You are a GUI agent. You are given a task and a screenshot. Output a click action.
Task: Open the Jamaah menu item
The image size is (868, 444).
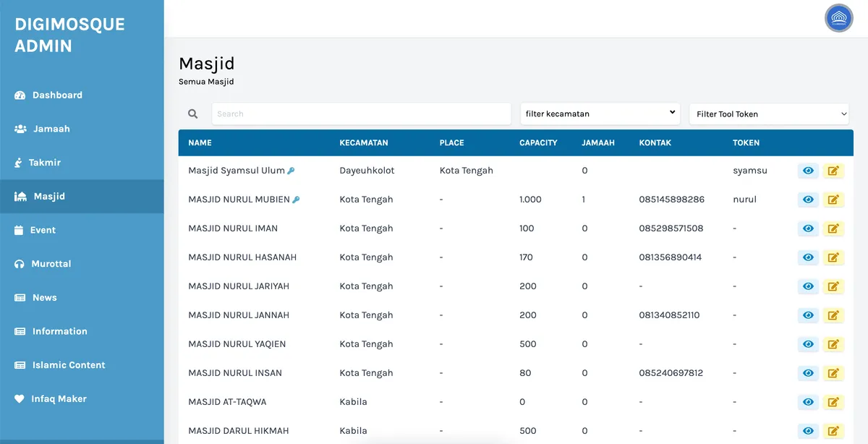[82, 129]
